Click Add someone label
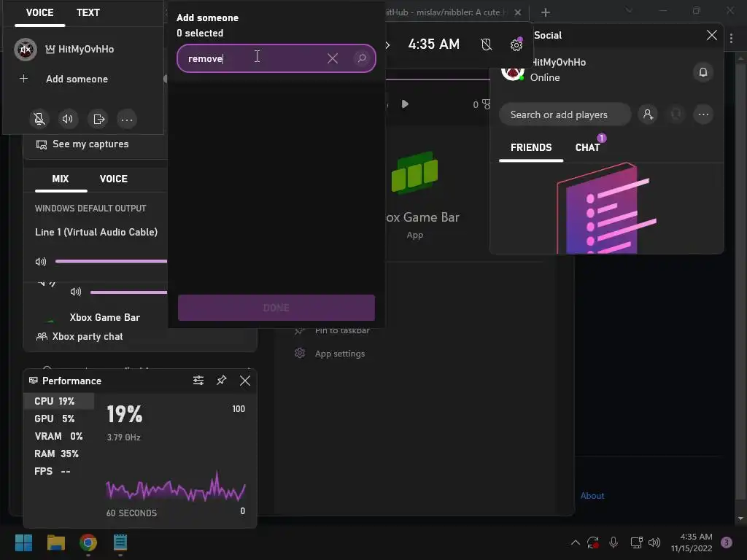The image size is (747, 560). click(77, 79)
